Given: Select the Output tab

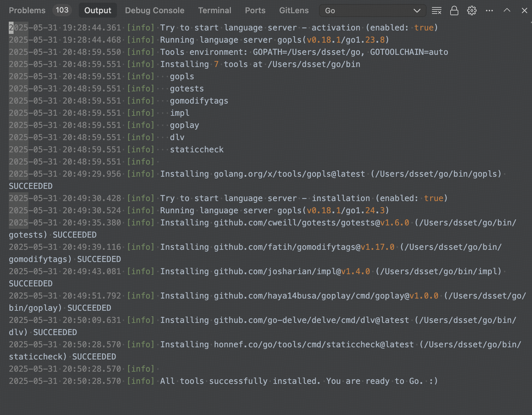Looking at the screenshot, I should (98, 10).
